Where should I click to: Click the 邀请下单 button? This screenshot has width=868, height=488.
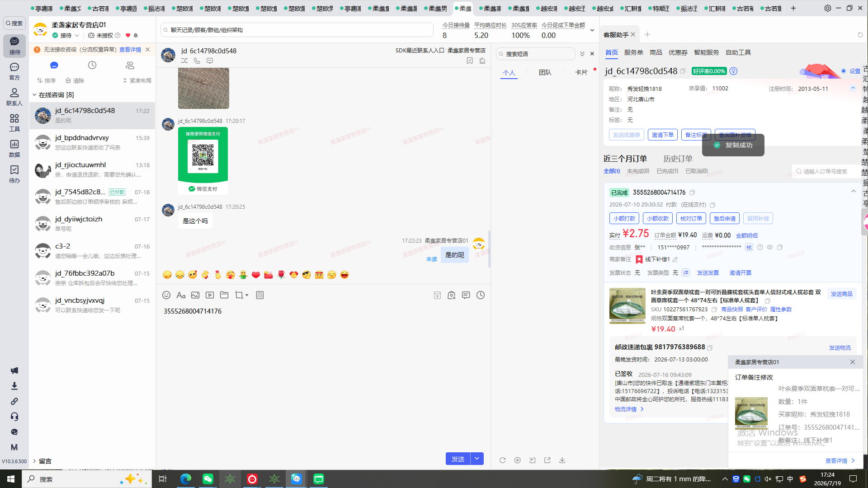[x=663, y=135]
